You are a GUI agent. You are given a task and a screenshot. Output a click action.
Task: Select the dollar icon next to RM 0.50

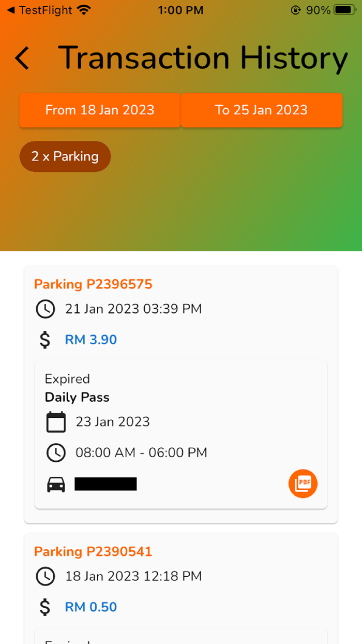point(46,607)
